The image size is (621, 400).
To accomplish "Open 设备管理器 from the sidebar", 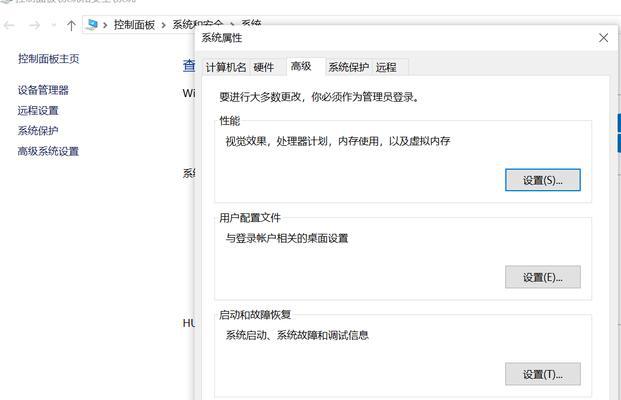I will coord(43,90).
